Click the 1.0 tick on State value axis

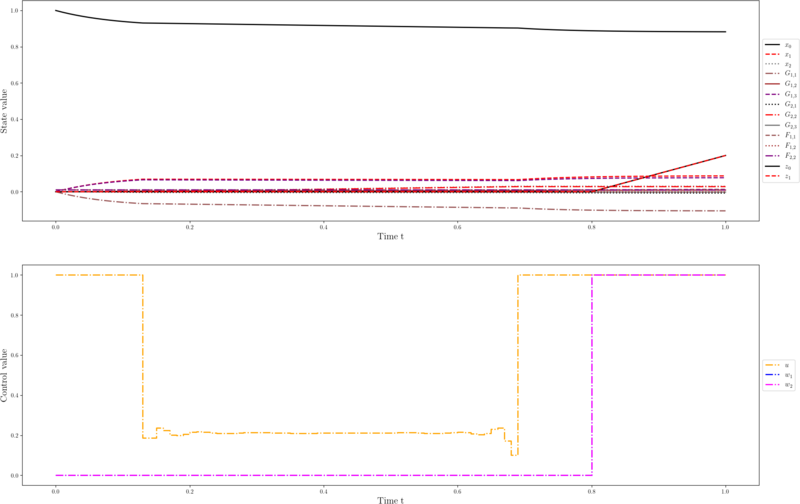coord(15,11)
